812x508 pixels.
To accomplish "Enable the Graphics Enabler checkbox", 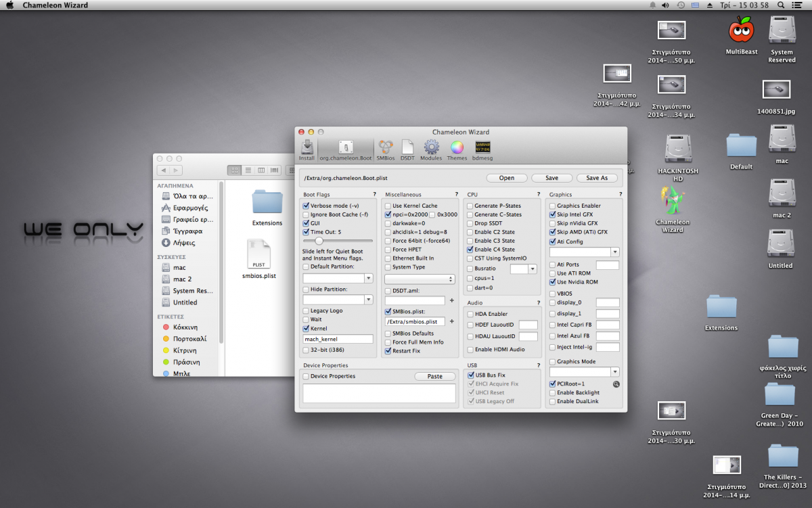I will point(552,206).
